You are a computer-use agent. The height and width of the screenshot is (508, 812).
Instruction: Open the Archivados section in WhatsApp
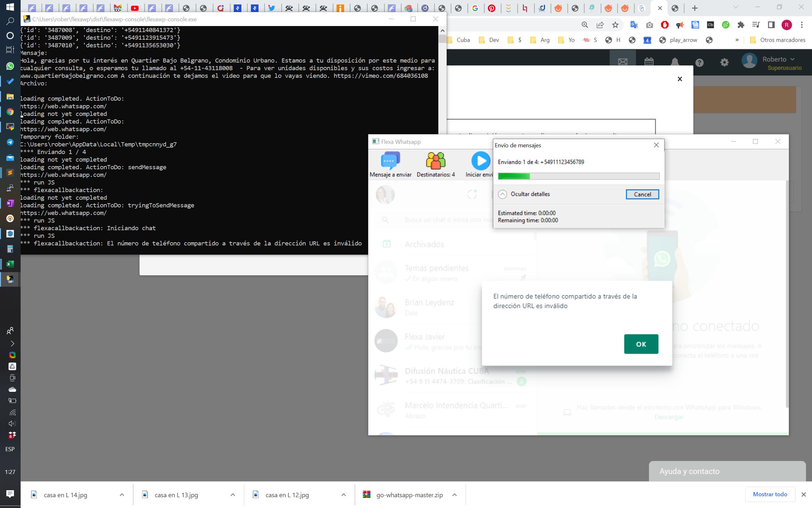pyautogui.click(x=451, y=244)
